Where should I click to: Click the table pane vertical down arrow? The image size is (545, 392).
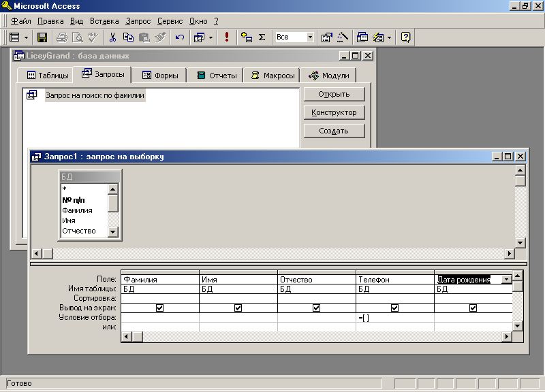(x=520, y=242)
